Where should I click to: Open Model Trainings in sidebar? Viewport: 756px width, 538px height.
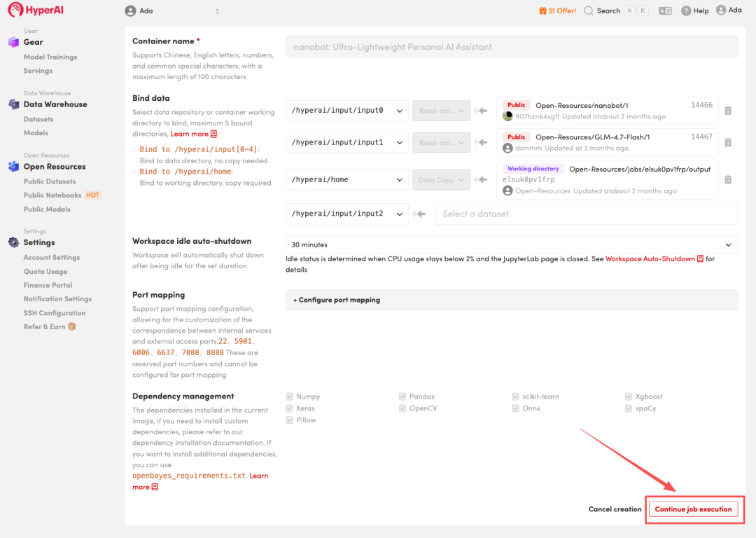click(x=50, y=57)
